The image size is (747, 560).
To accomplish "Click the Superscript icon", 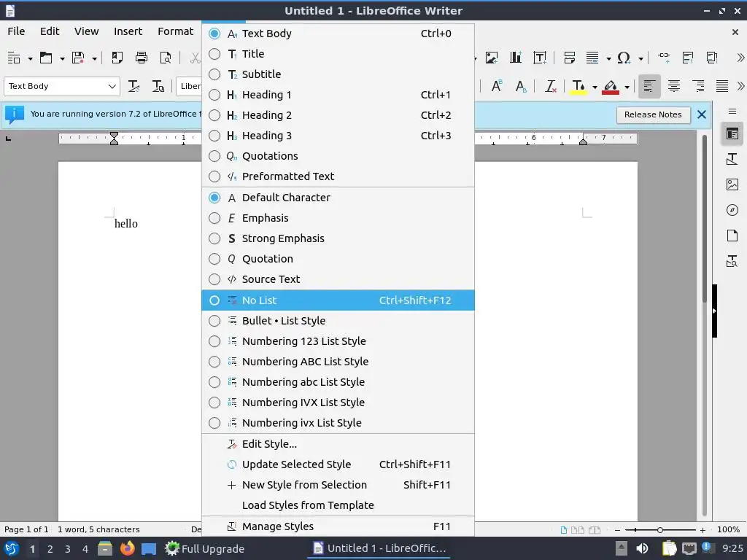I will pos(496,86).
